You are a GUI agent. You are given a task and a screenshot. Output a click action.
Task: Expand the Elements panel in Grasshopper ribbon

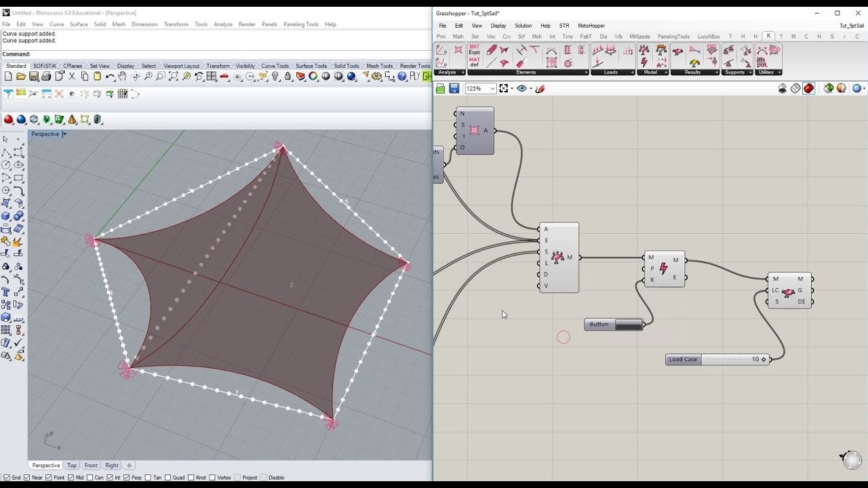pos(586,72)
